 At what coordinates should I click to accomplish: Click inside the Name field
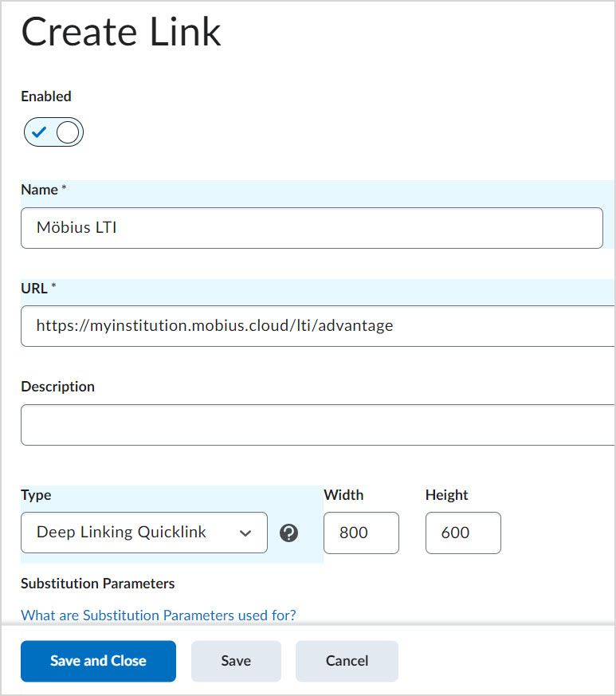tap(311, 228)
